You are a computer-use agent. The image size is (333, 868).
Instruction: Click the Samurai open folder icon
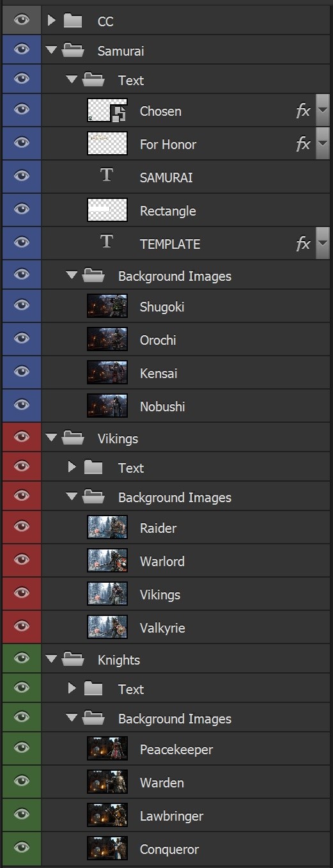pyautogui.click(x=74, y=50)
